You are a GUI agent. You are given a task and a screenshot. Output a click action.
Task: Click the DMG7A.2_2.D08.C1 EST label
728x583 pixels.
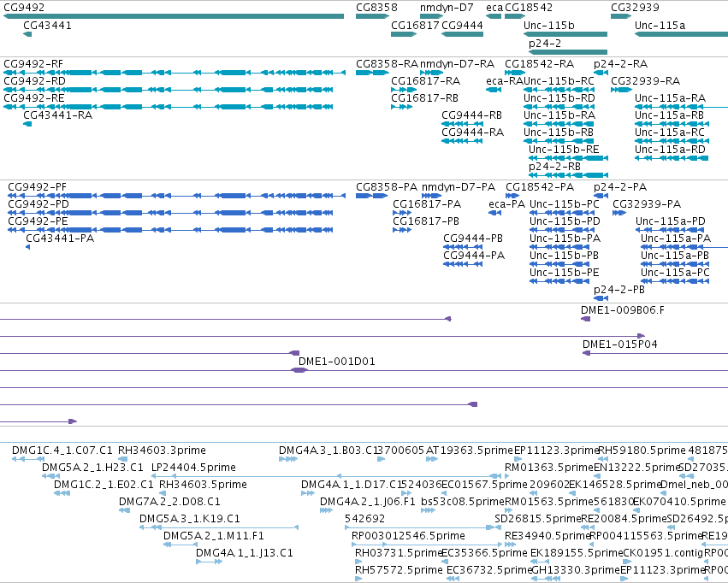pos(169,502)
